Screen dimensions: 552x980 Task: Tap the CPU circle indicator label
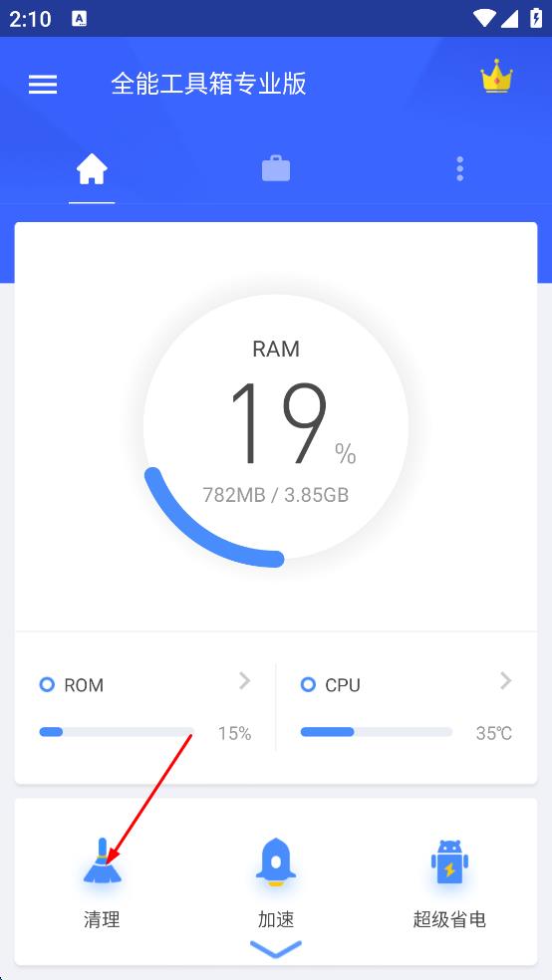[331, 685]
